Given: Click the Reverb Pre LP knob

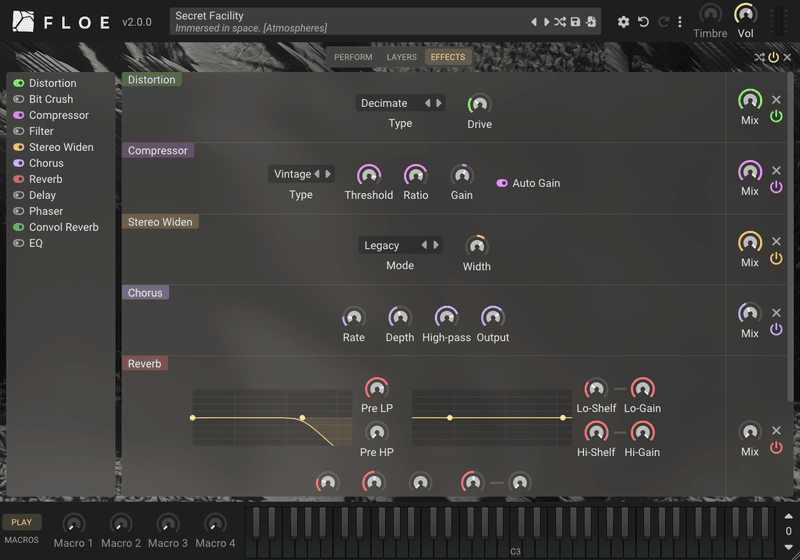Looking at the screenshot, I should pyautogui.click(x=377, y=389).
